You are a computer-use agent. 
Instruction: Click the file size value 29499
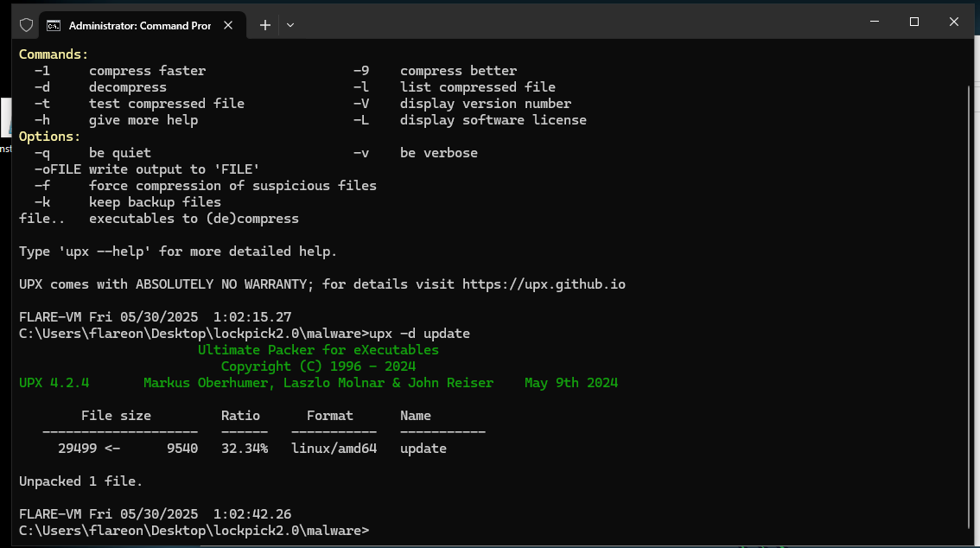78,449
